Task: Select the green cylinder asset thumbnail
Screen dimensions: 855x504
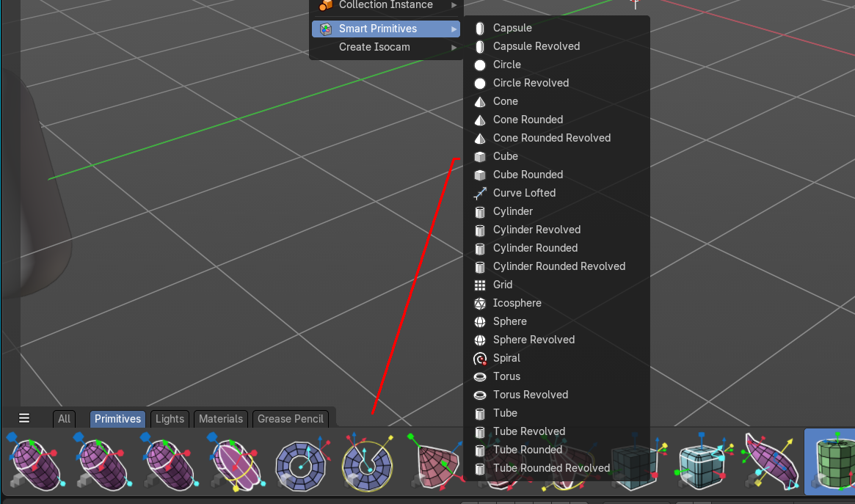Action: tap(831, 462)
